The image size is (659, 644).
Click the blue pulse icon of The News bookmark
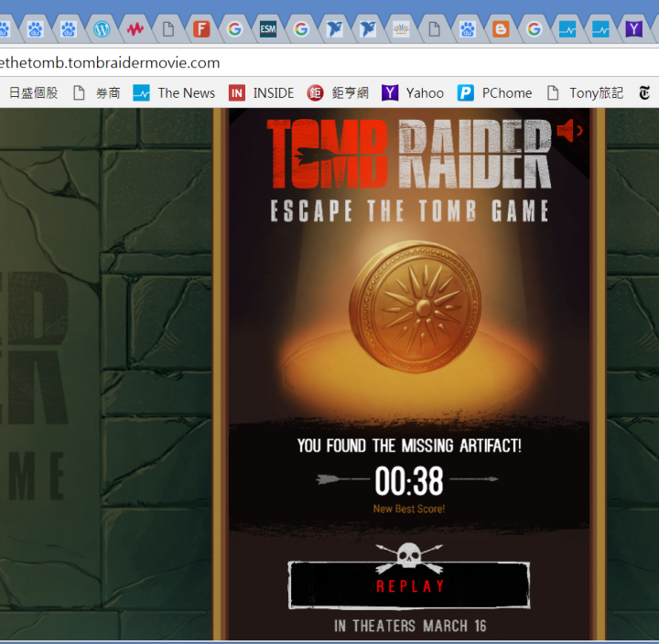pos(141,92)
